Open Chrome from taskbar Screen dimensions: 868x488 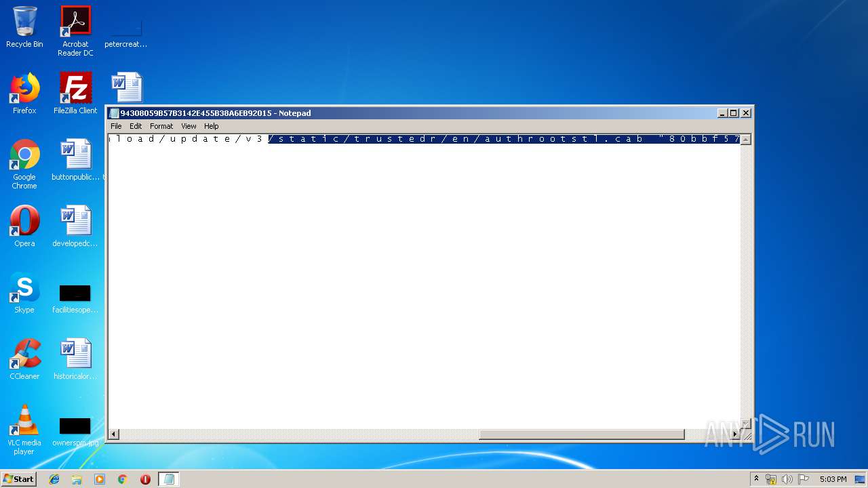[122, 479]
